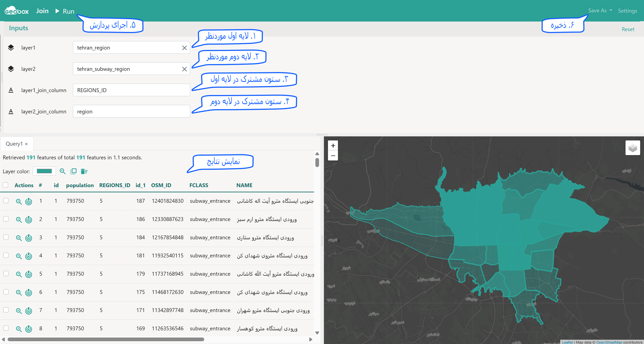
Task: Switch to the Query1 tab
Action: pyautogui.click(x=14, y=144)
